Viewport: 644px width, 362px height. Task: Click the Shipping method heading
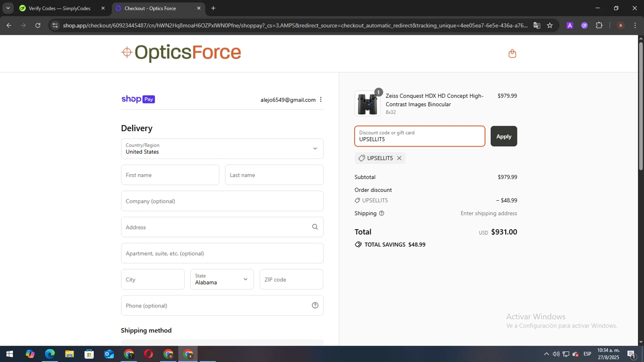point(146,330)
